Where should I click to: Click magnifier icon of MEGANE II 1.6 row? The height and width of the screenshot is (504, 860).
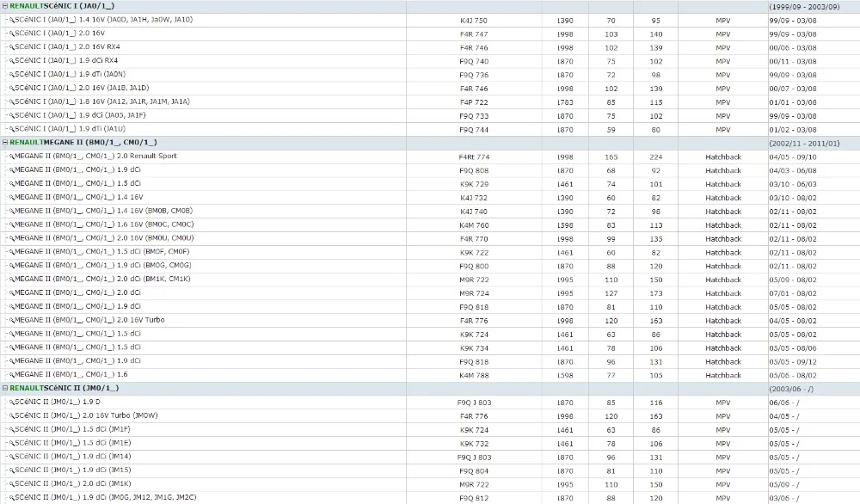coord(11,375)
